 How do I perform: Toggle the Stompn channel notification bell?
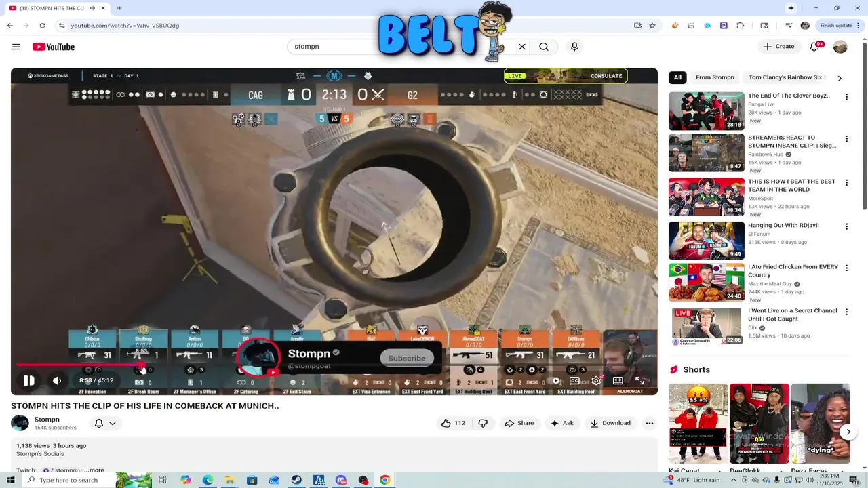99,423
